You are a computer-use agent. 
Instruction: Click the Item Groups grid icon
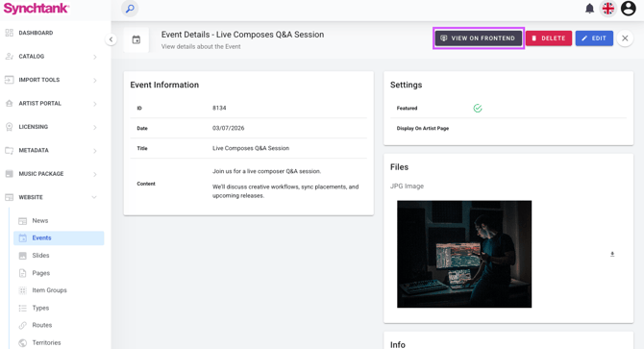23,290
